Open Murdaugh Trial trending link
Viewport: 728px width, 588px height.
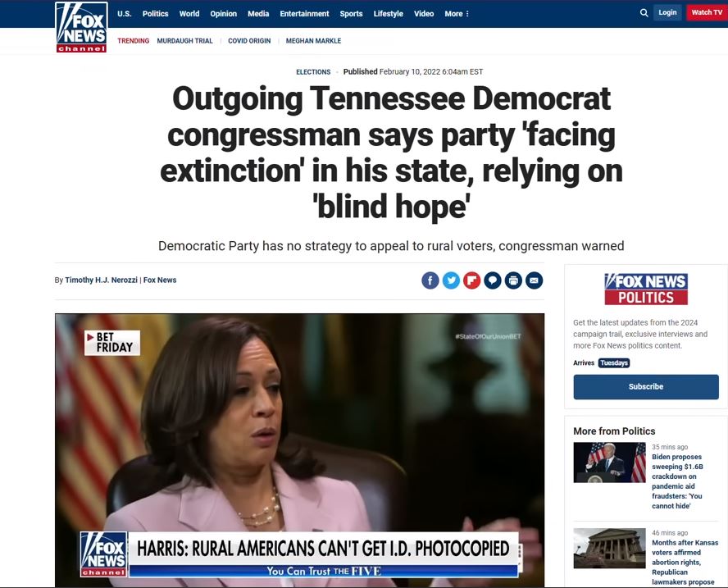tap(184, 41)
